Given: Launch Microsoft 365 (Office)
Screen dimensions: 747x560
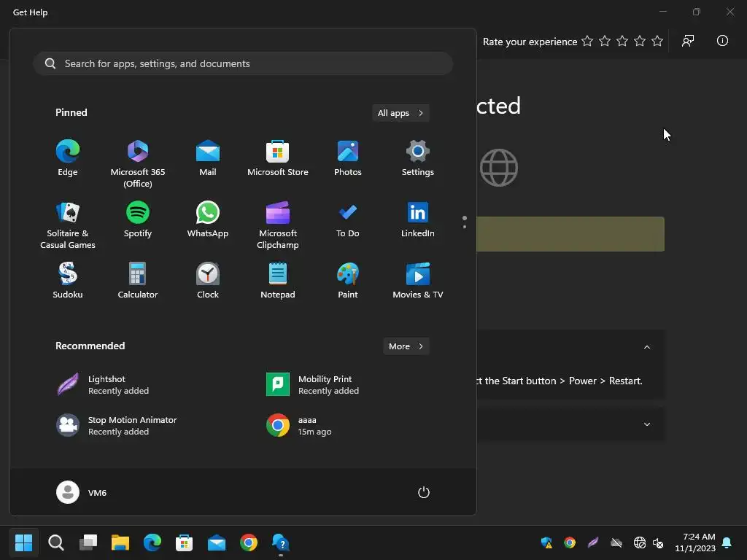Looking at the screenshot, I should point(138,164).
